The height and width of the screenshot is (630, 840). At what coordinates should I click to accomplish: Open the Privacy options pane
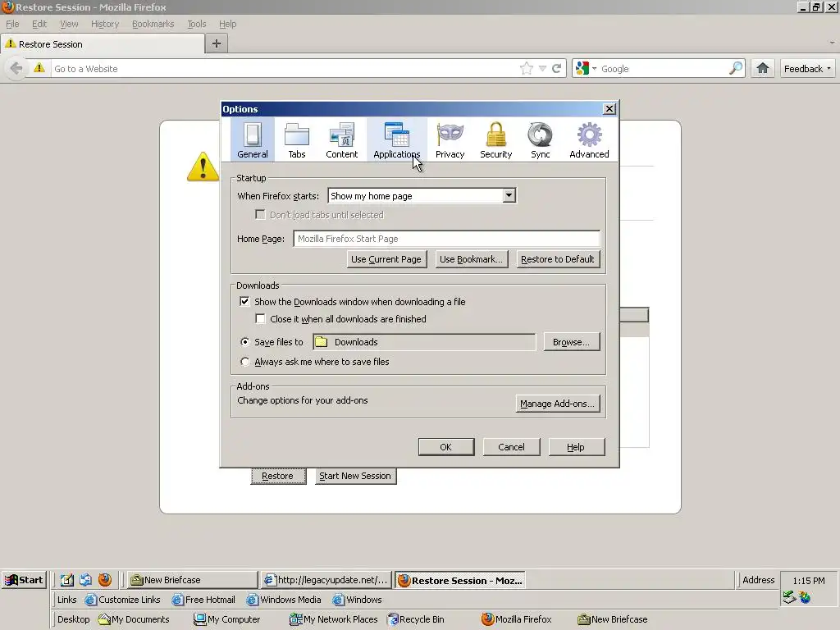[450, 139]
